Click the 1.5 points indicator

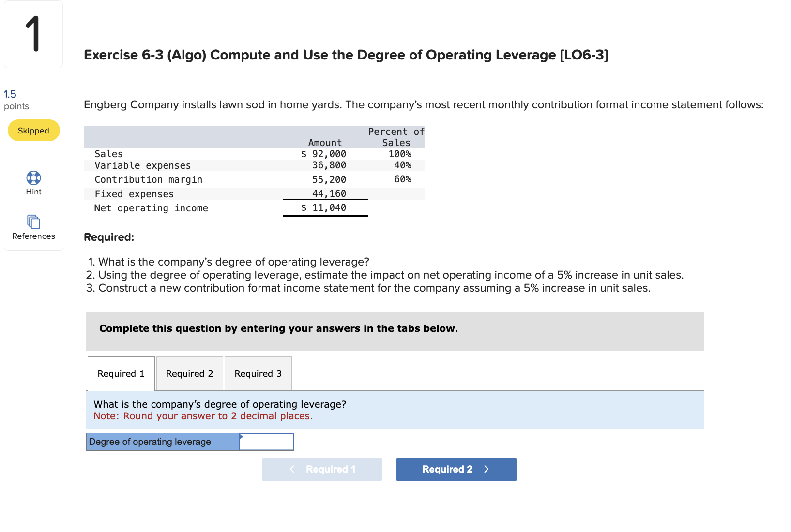click(16, 100)
